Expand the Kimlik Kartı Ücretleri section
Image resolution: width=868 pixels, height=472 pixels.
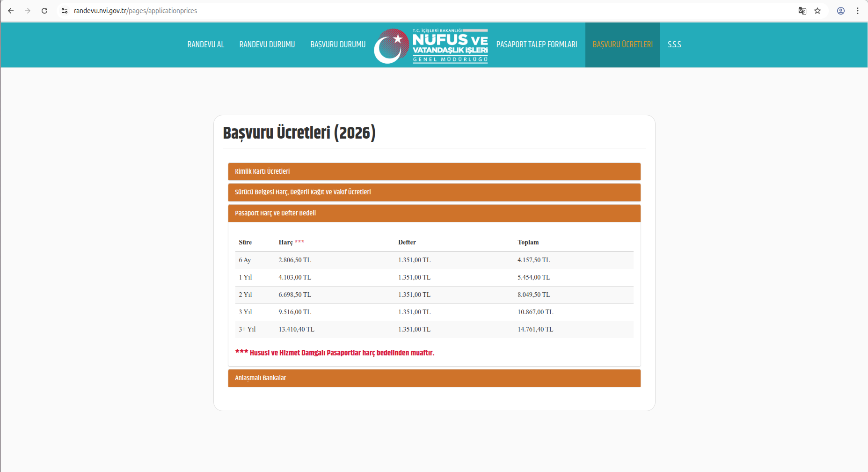[x=434, y=171]
